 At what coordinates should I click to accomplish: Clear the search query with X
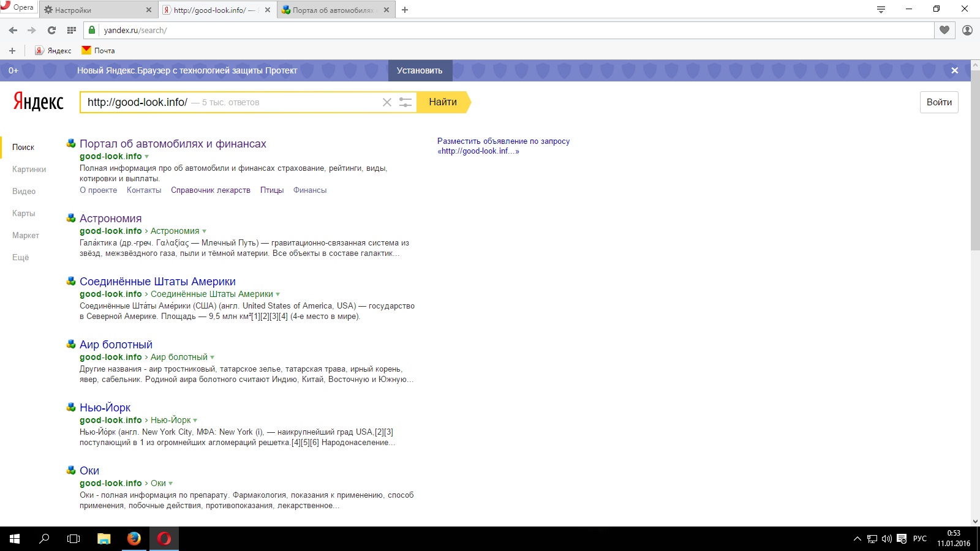point(387,102)
